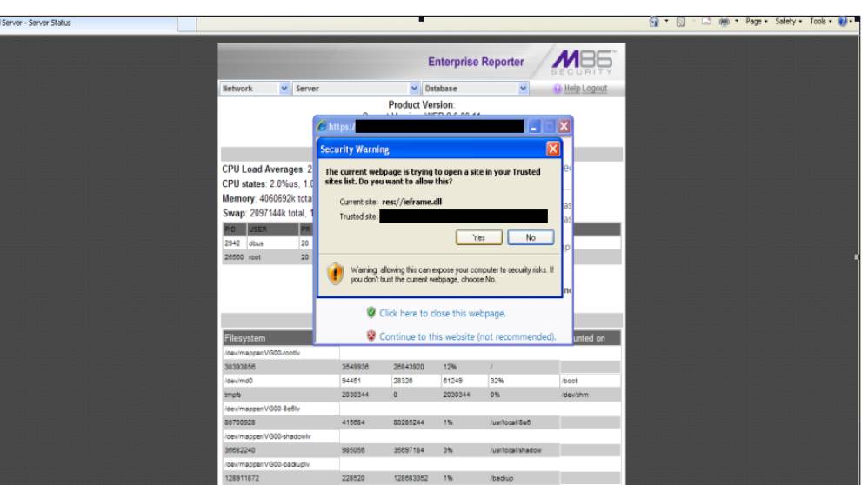Expand the Network dropdown

(284, 89)
